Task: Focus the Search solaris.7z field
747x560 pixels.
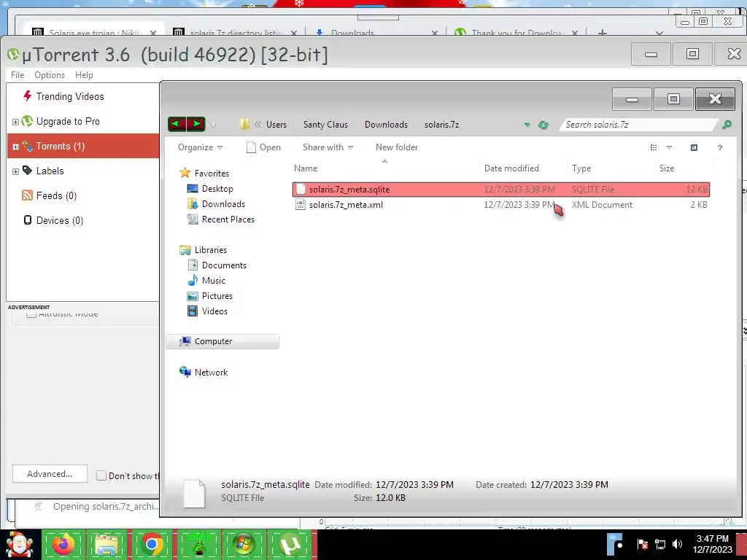Action: point(638,124)
